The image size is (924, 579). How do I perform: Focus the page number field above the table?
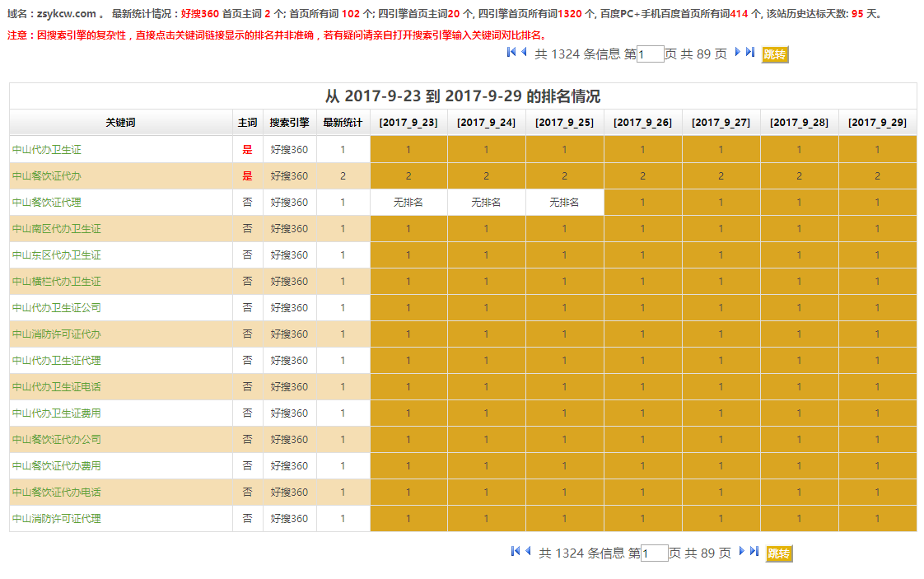(651, 54)
